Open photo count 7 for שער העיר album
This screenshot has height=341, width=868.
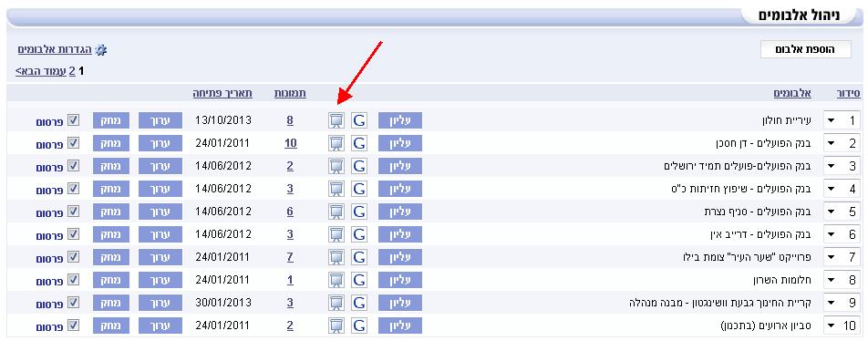(290, 257)
